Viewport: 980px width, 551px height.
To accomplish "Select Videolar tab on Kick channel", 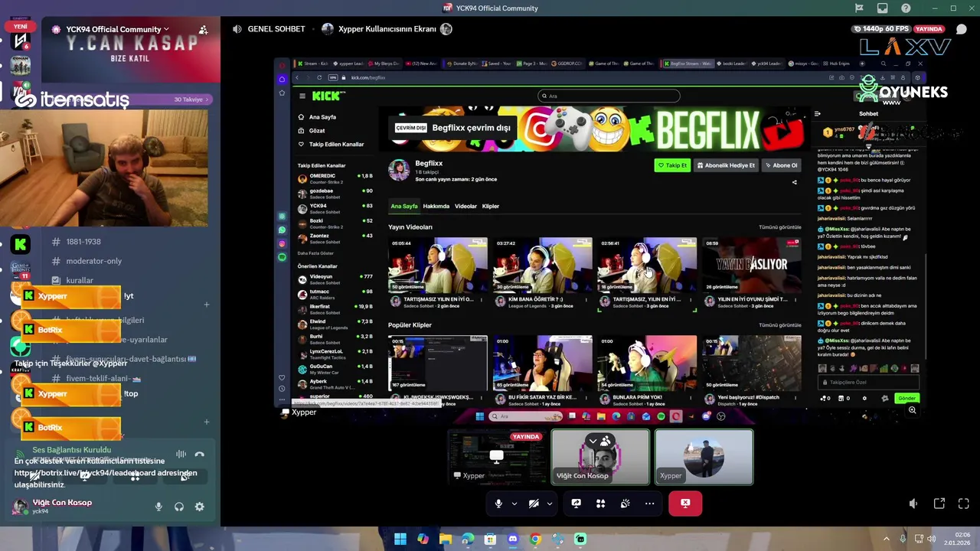I will pos(465,207).
